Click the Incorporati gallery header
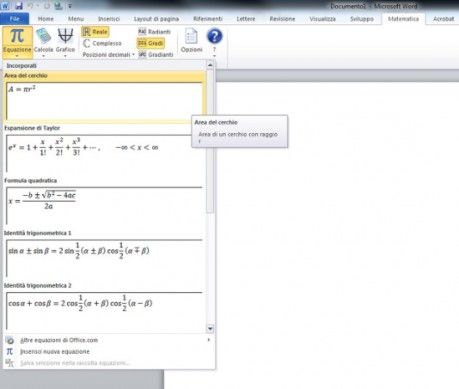This screenshot has width=459, height=389. 104,66
